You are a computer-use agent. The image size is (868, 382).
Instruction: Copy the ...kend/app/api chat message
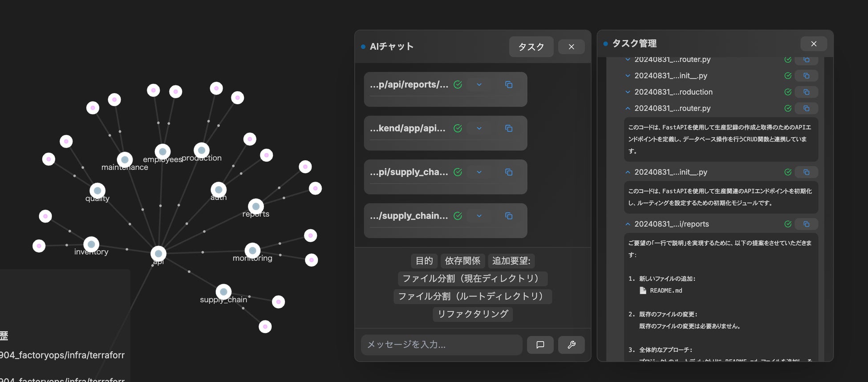pyautogui.click(x=509, y=128)
